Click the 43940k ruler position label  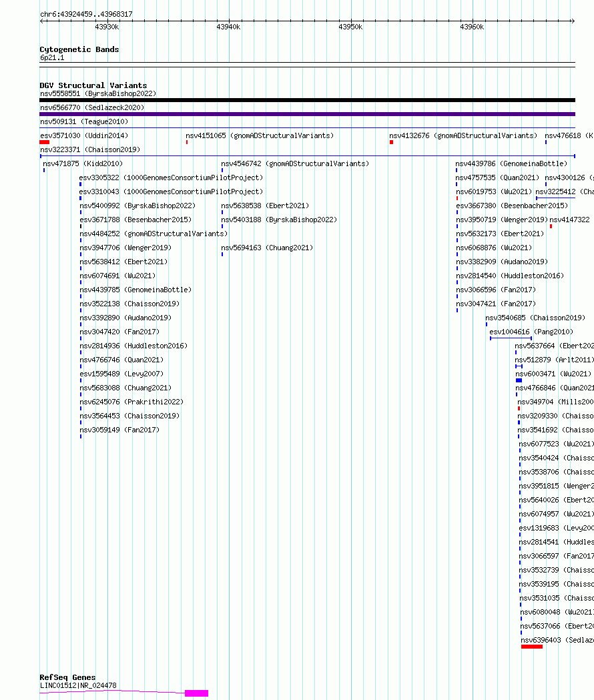pyautogui.click(x=229, y=27)
